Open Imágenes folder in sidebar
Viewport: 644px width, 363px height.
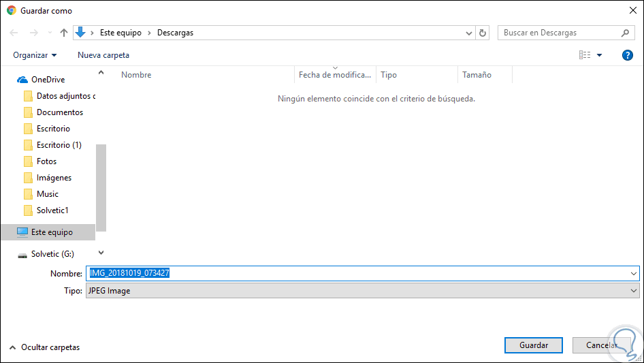[x=54, y=178]
